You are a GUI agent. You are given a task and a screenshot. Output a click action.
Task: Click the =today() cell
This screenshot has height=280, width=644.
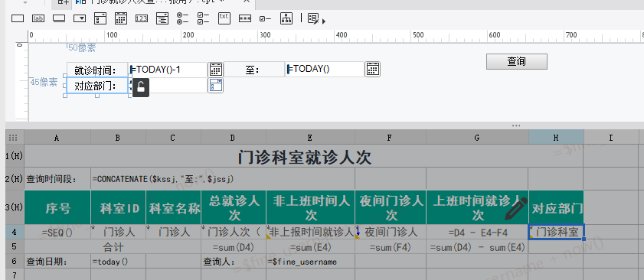coord(118,262)
